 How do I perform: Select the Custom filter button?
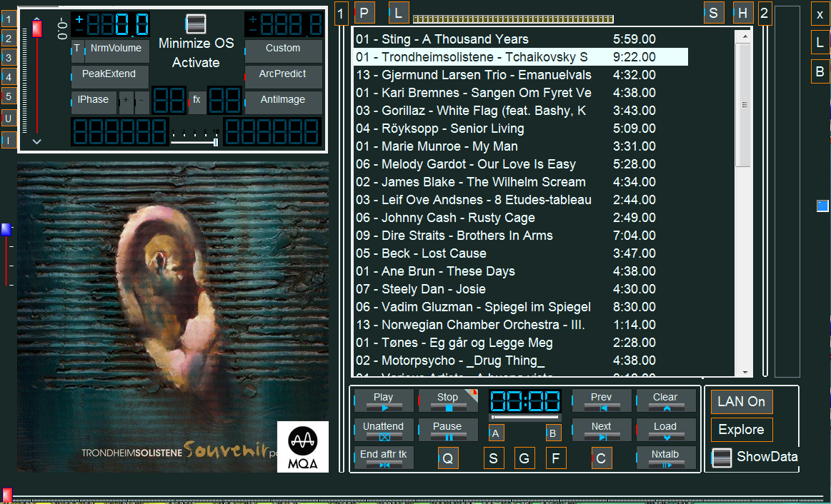click(x=284, y=50)
